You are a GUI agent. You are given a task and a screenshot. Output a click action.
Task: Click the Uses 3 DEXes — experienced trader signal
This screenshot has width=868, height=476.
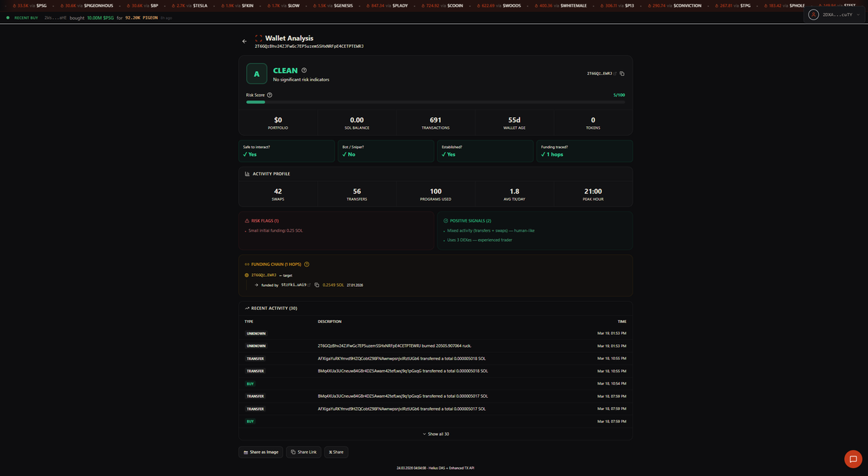pyautogui.click(x=479, y=240)
